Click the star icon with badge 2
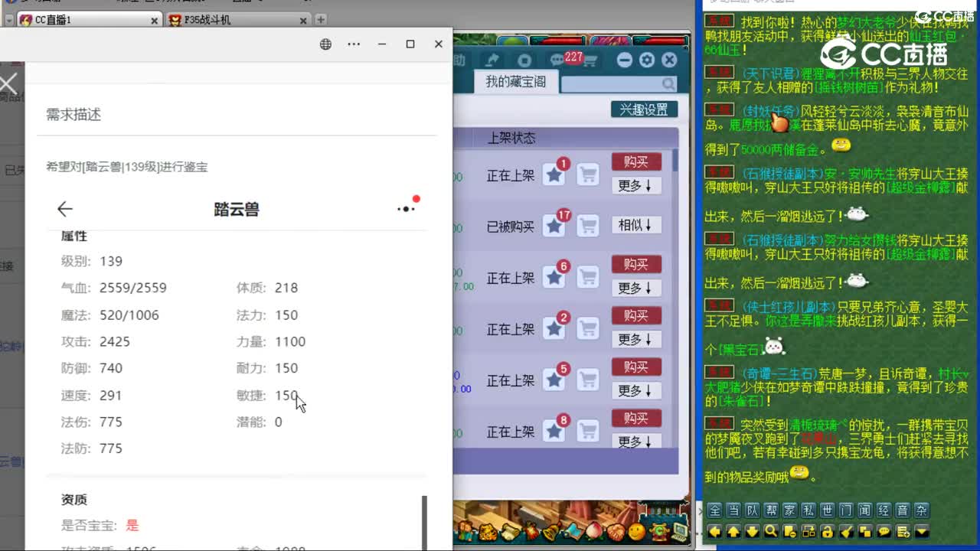This screenshot has height=551, width=980. click(554, 329)
